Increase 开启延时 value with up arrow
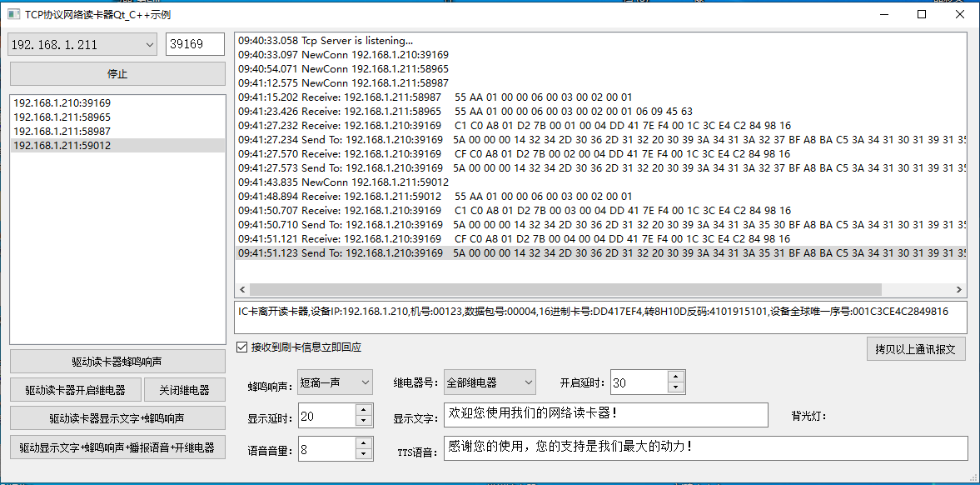980x485 pixels. (x=675, y=377)
